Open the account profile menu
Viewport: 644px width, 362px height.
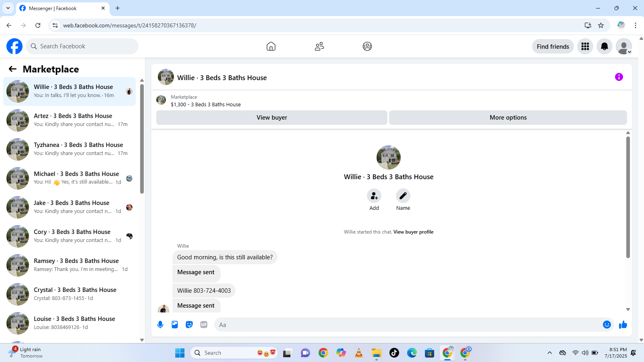[x=624, y=46]
